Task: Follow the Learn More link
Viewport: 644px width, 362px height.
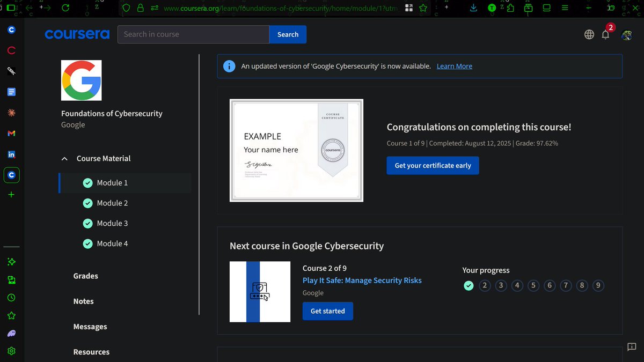Action: (x=455, y=66)
